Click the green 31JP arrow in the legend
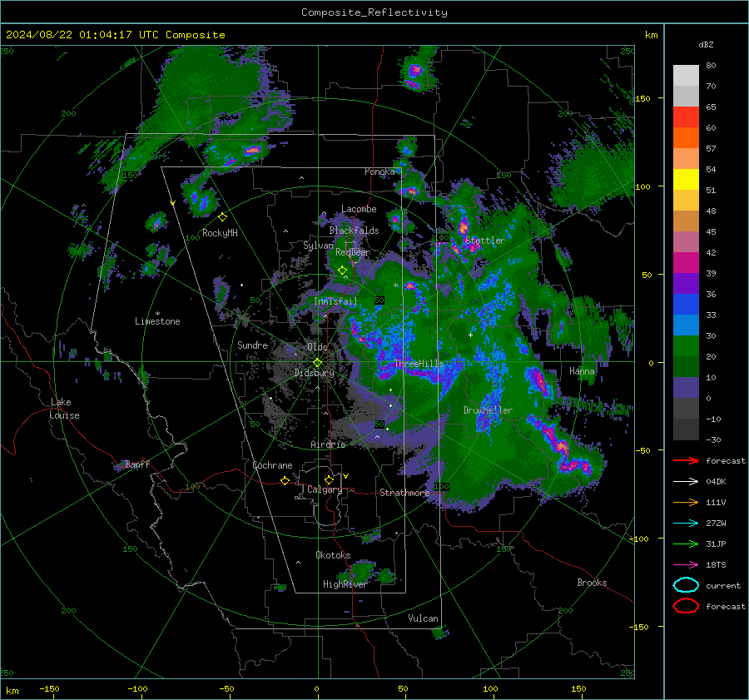 686,544
